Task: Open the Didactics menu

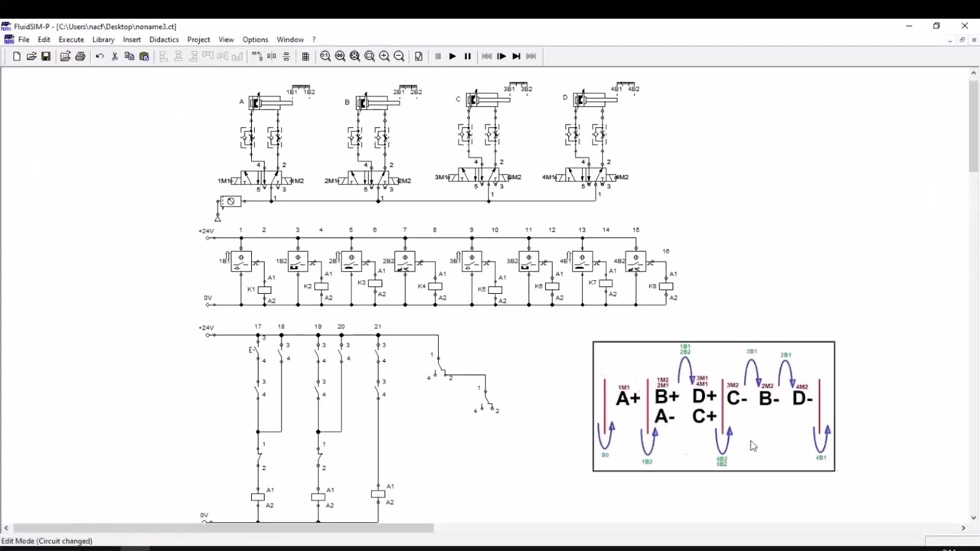Action: [164, 39]
